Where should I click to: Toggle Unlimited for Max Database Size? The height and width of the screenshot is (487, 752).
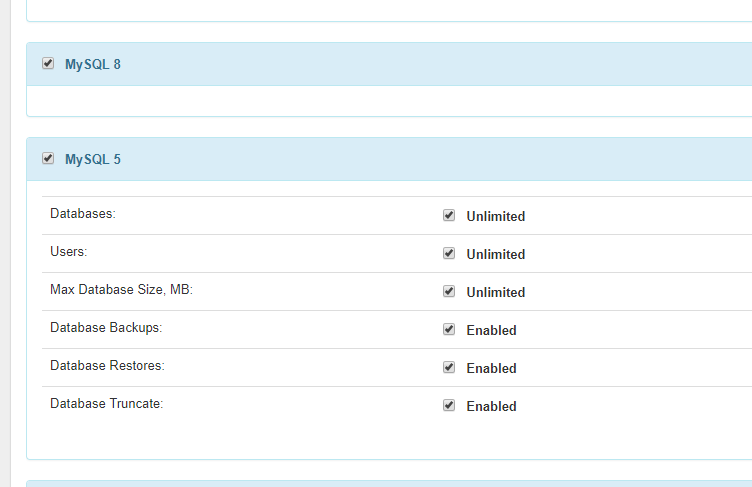coord(449,291)
